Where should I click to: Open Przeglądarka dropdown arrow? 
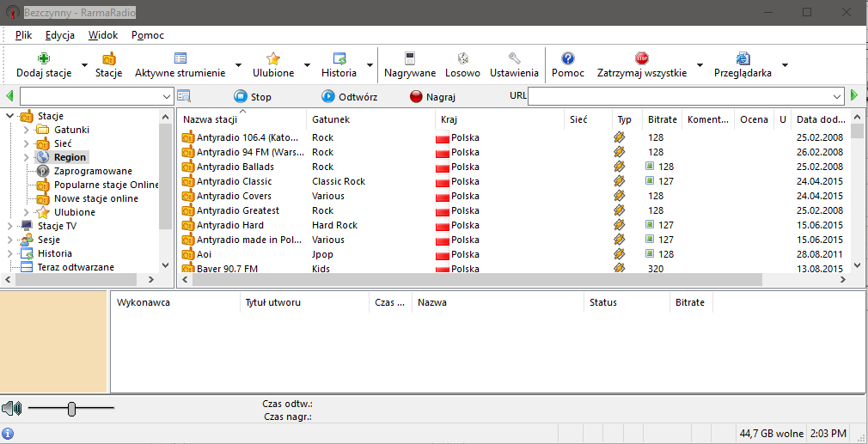click(x=784, y=65)
